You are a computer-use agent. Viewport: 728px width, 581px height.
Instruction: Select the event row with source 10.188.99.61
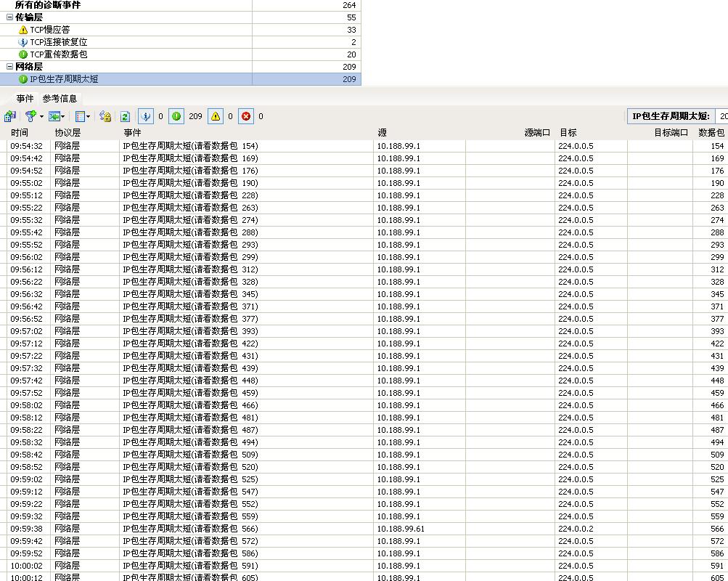[401, 529]
